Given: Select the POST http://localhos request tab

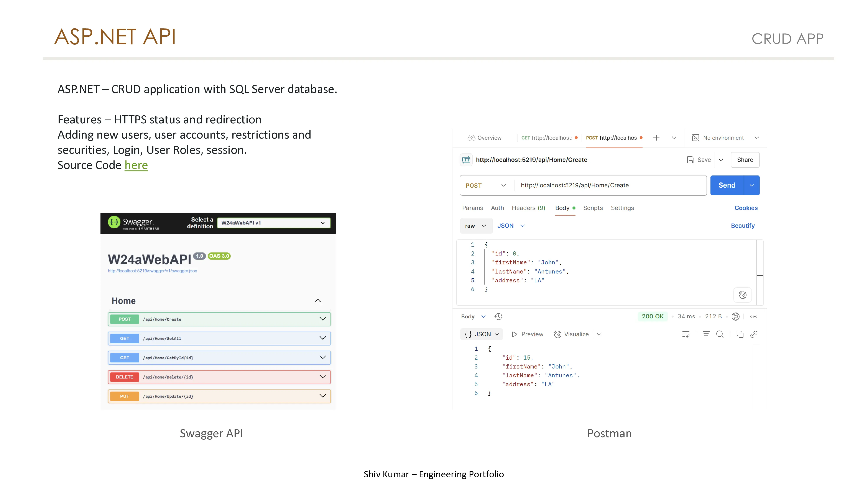Looking at the screenshot, I should tap(614, 138).
